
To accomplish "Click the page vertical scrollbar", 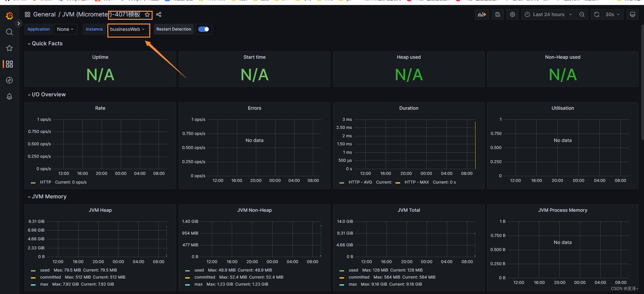I will (642, 82).
